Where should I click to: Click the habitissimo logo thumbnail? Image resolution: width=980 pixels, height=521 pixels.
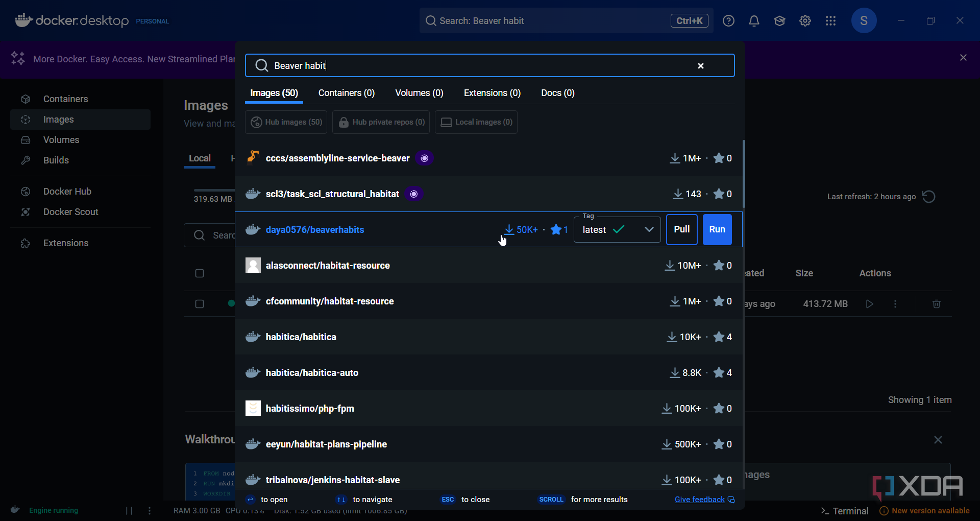click(253, 408)
